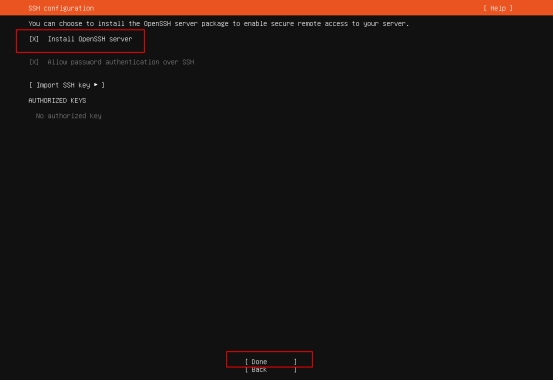
Task: Select the Done button
Action: click(x=271, y=362)
